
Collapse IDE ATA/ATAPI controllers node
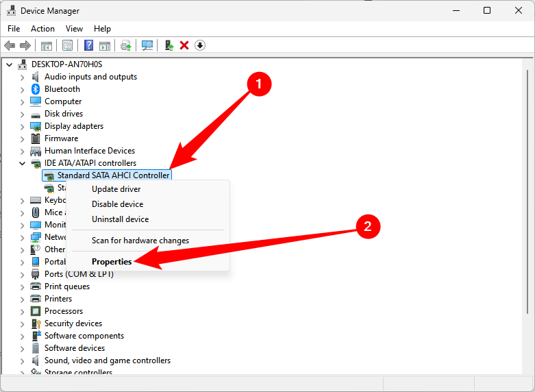click(x=22, y=163)
